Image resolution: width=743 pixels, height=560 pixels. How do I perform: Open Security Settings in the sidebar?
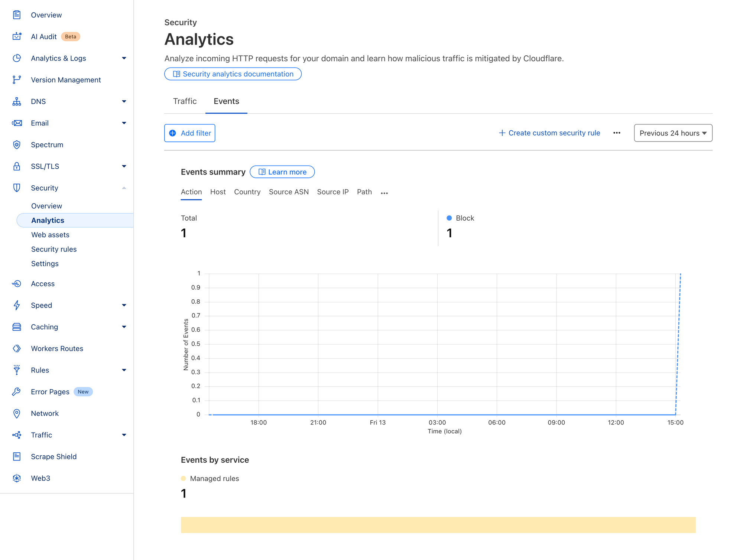(x=45, y=264)
